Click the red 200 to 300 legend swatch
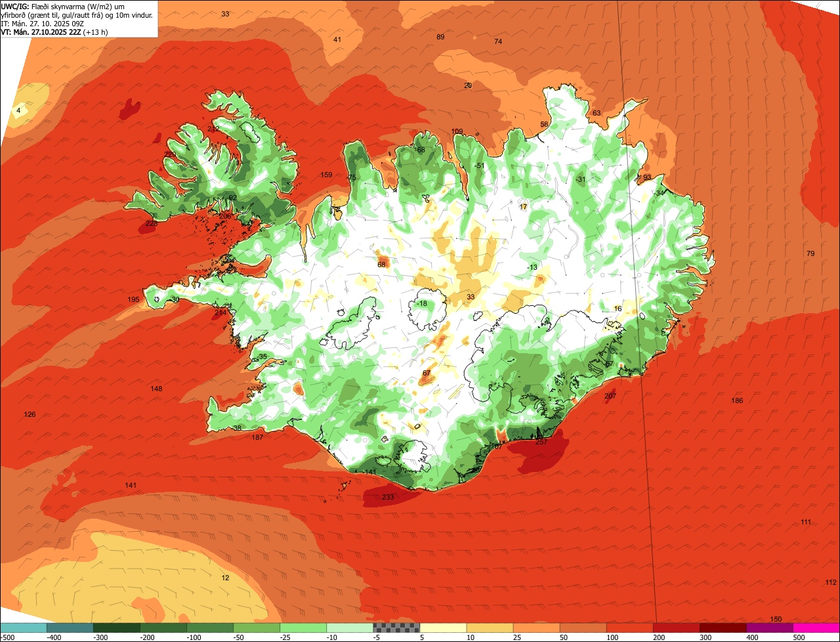This screenshot has height=642, width=840. click(x=676, y=628)
